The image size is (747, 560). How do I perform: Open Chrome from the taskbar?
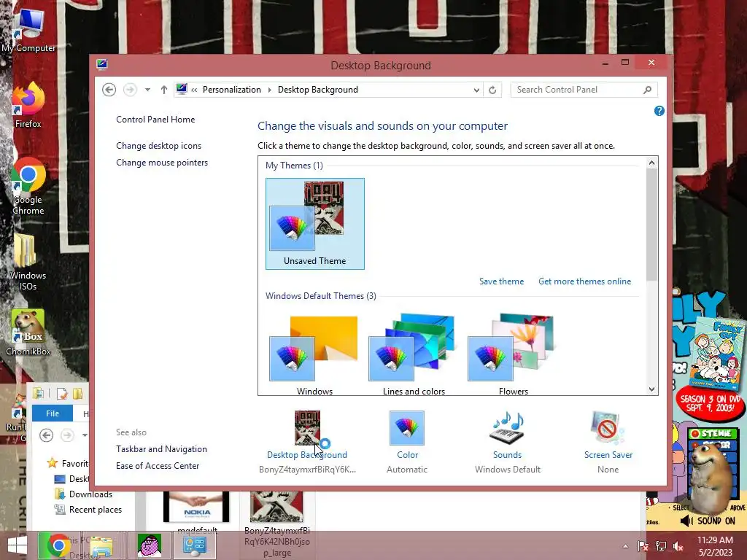(58, 545)
